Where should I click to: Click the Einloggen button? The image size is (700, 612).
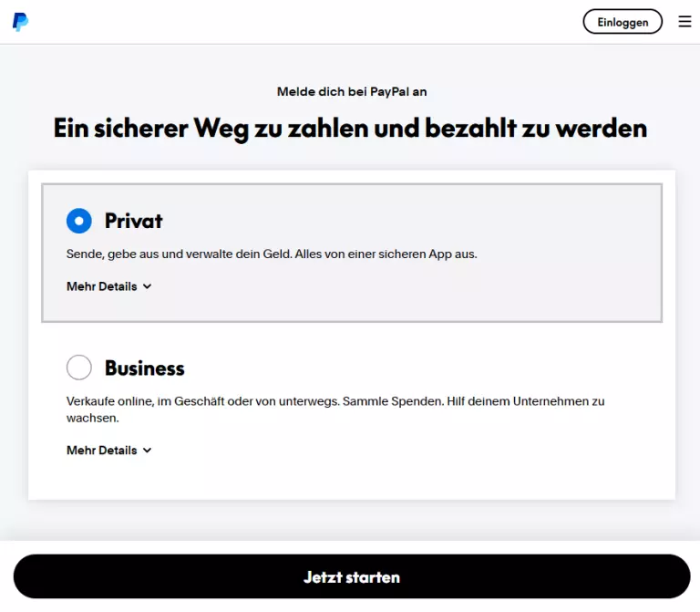[623, 22]
